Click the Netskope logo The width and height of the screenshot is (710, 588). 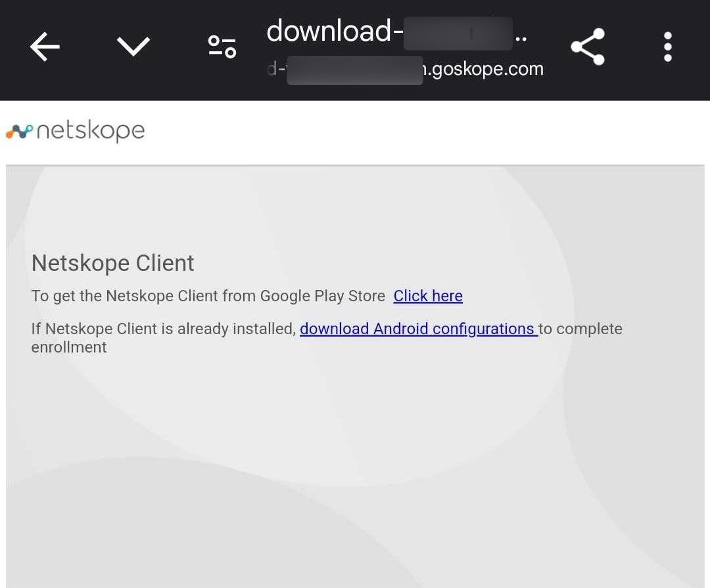click(x=75, y=131)
